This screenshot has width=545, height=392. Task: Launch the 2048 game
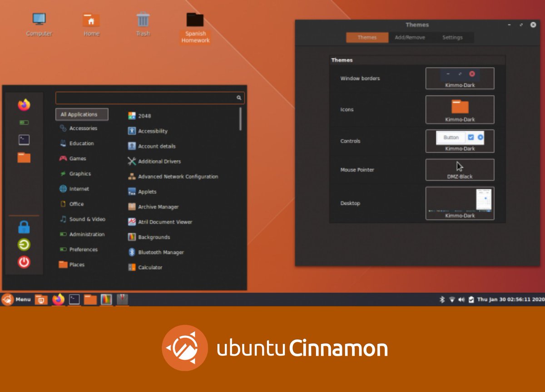tap(139, 116)
